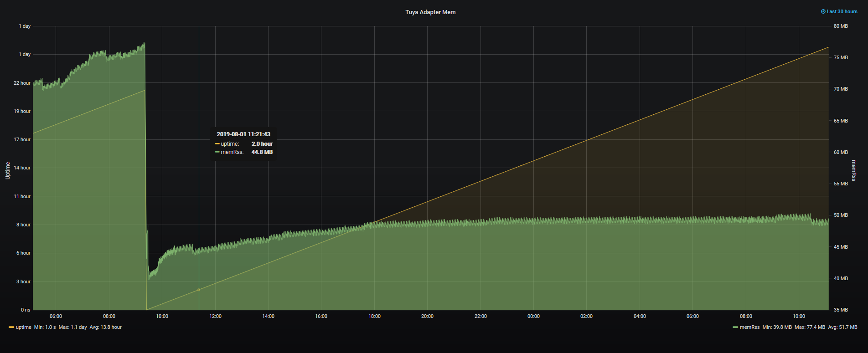This screenshot has height=353, width=868.
Task: Click the clock icon beside Last 30 hours
Action: 823,12
